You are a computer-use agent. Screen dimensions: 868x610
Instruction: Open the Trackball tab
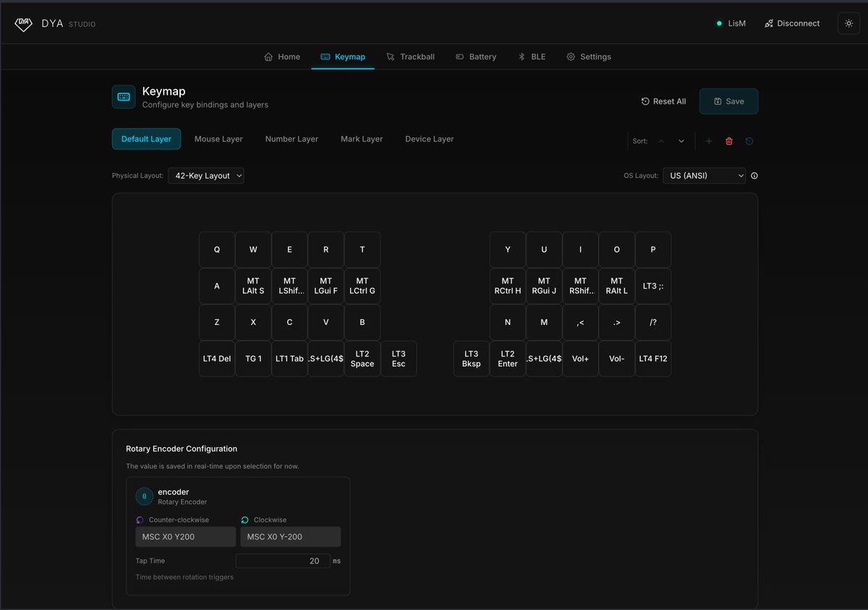pyautogui.click(x=410, y=56)
